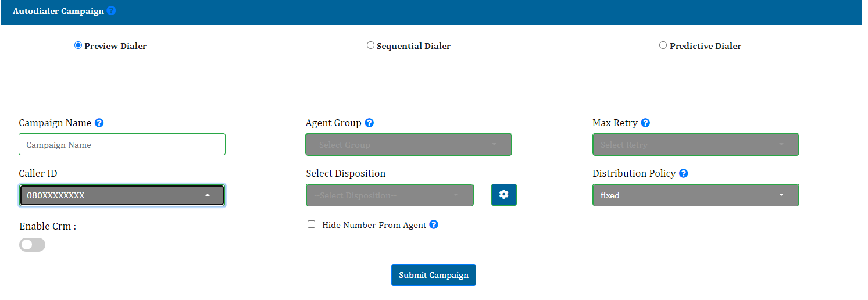Click help icon next to Campaign Name
This screenshot has height=300, width=868.
pyautogui.click(x=99, y=123)
